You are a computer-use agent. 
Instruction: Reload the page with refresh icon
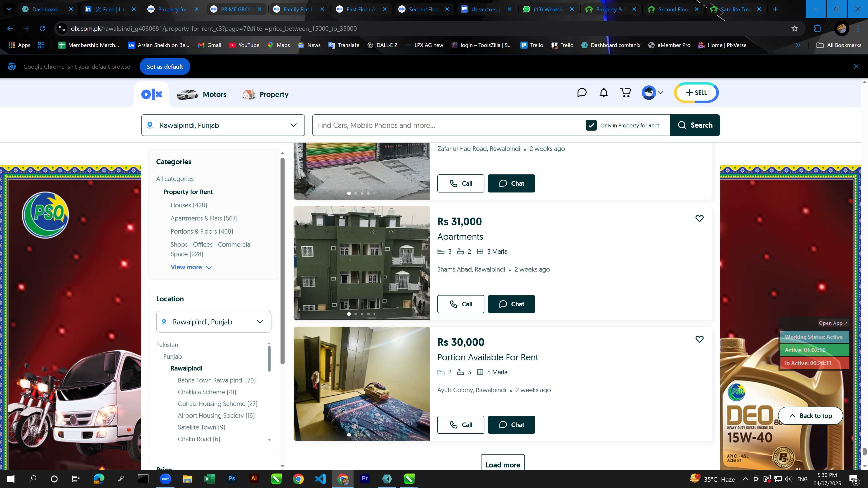pyautogui.click(x=42, y=29)
